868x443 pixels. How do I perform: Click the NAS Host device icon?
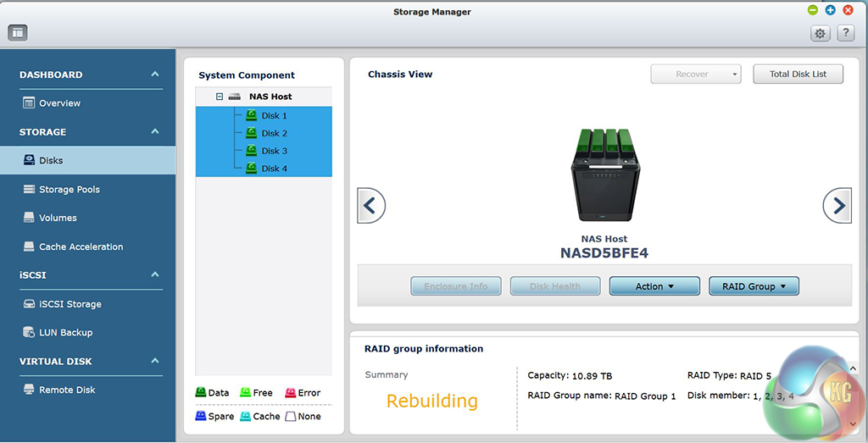click(235, 97)
